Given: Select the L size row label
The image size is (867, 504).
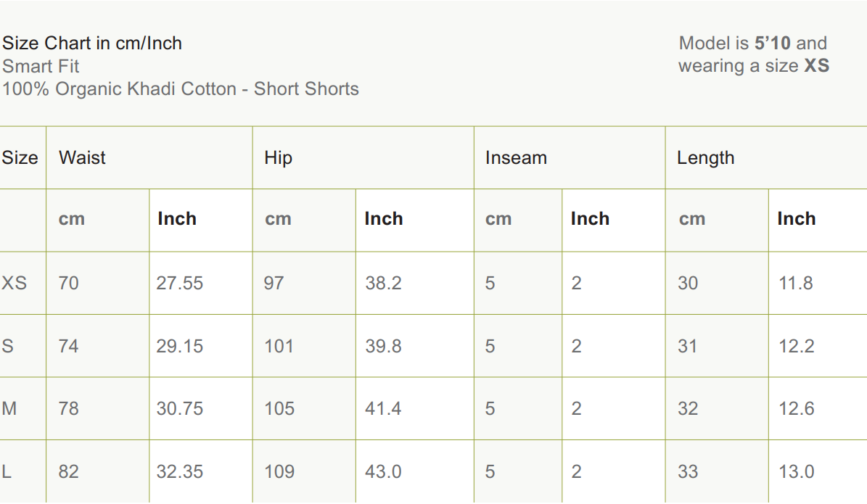Looking at the screenshot, I should pyautogui.click(x=7, y=471).
